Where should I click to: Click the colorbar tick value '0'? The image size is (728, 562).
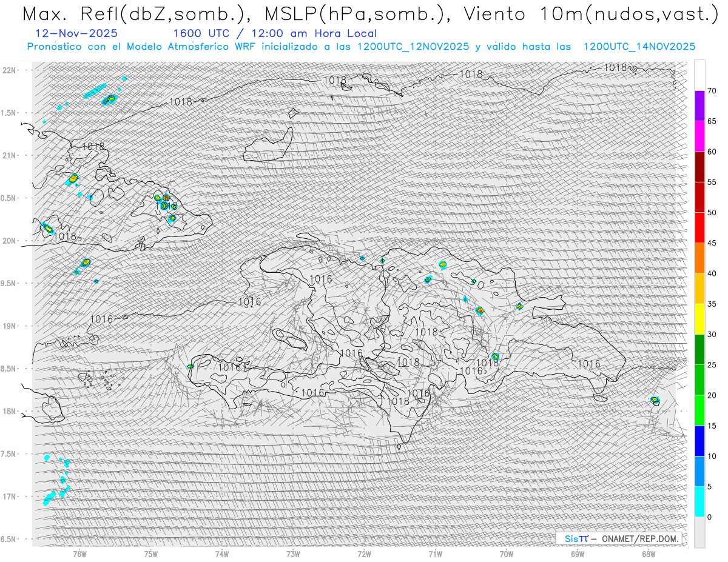(710, 517)
